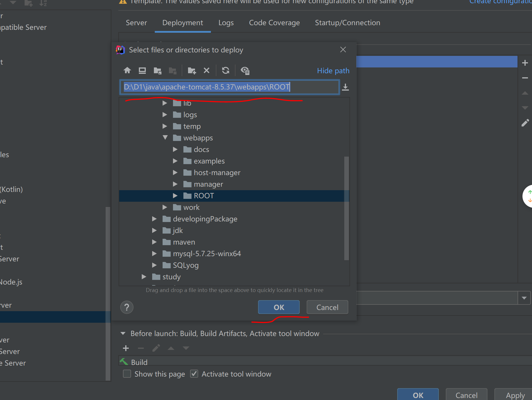Switch to Startup/Connection tab
Image resolution: width=532 pixels, height=400 pixels.
347,23
